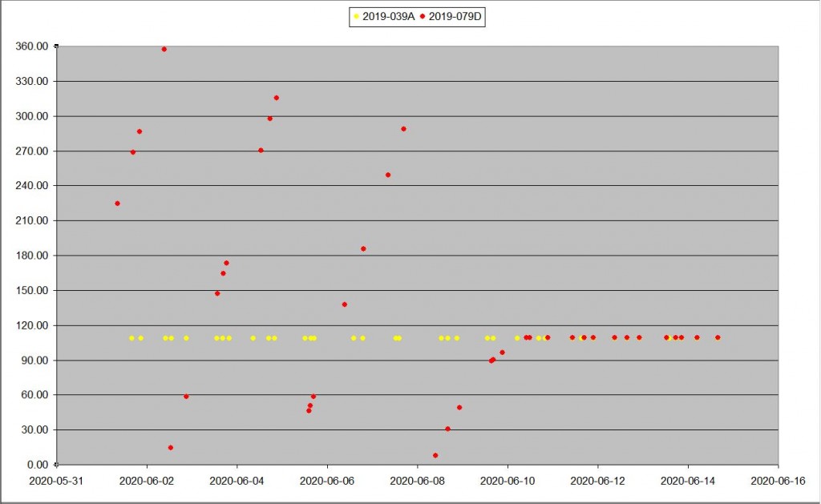Click the leftmost yellow data point
The width and height of the screenshot is (821, 504).
click(131, 338)
